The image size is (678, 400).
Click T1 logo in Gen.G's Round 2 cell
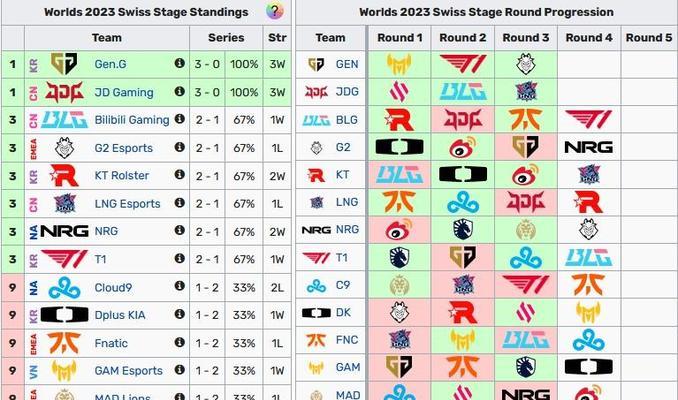pyautogui.click(x=463, y=64)
